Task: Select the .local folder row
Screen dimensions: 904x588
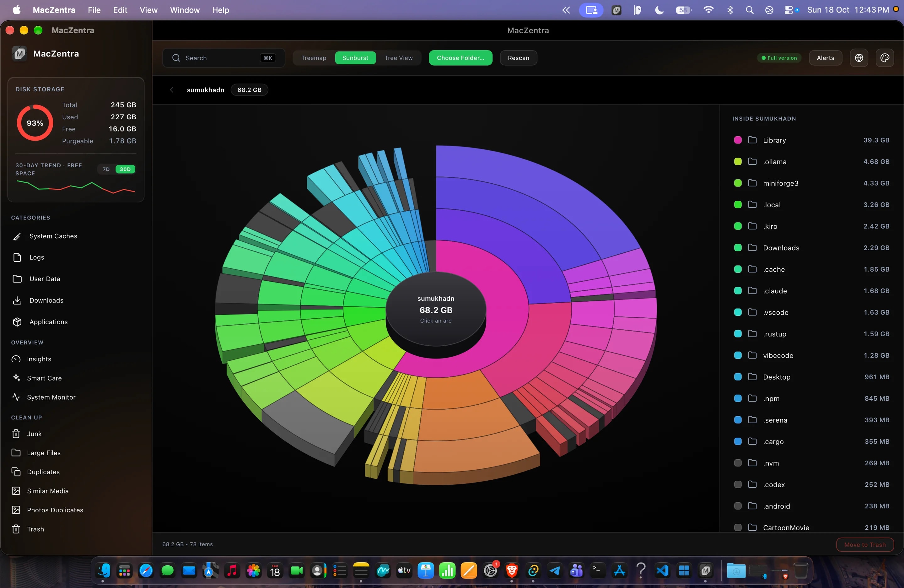Action: 811,204
